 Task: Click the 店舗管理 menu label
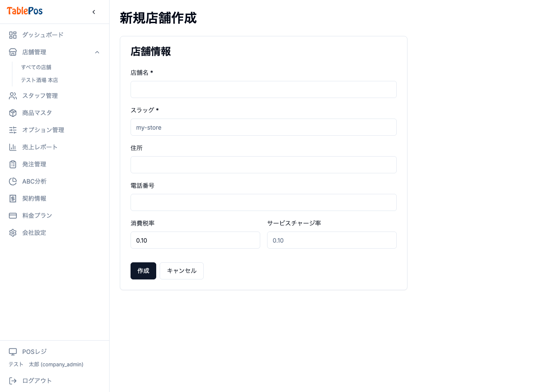pos(34,52)
